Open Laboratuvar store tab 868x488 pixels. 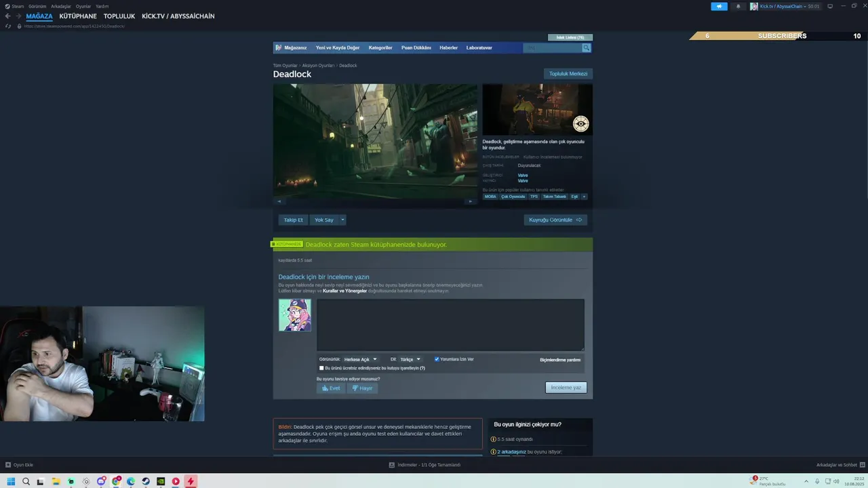tap(479, 48)
